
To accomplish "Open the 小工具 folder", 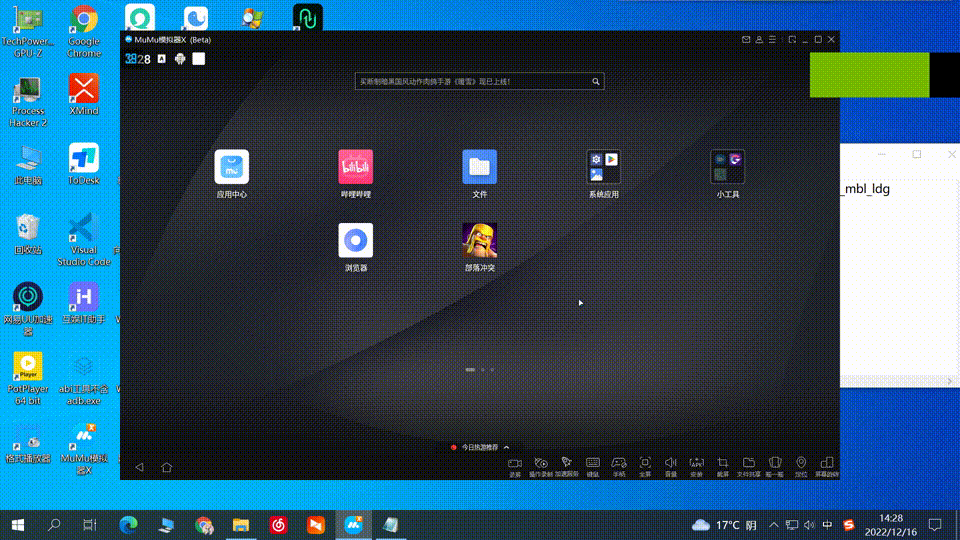I will [x=727, y=167].
